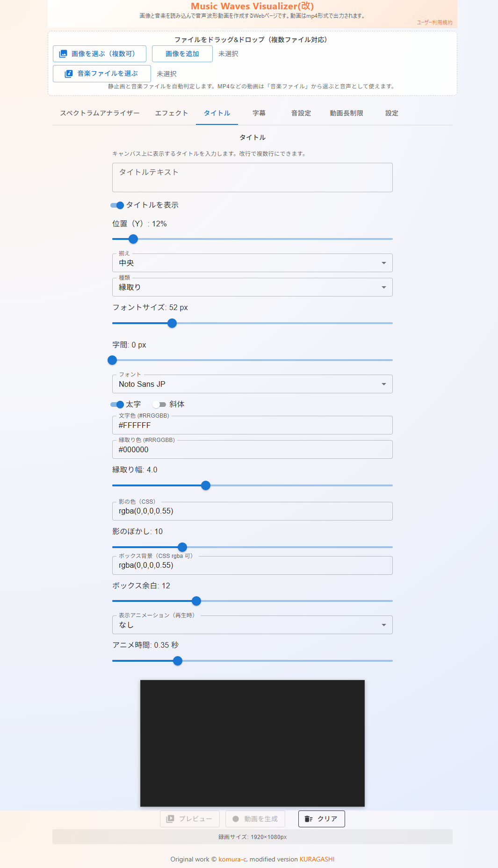Viewport: 498px width, 868px height.
Task: Click the image picker icon on 画像を選ぶ button
Action: coord(63,54)
